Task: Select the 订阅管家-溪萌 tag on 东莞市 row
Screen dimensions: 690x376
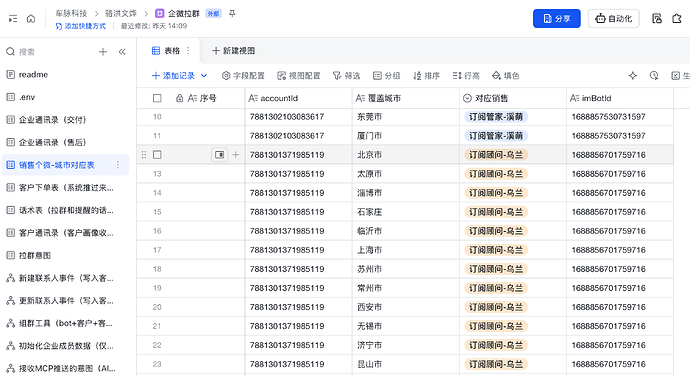Action: tap(496, 117)
